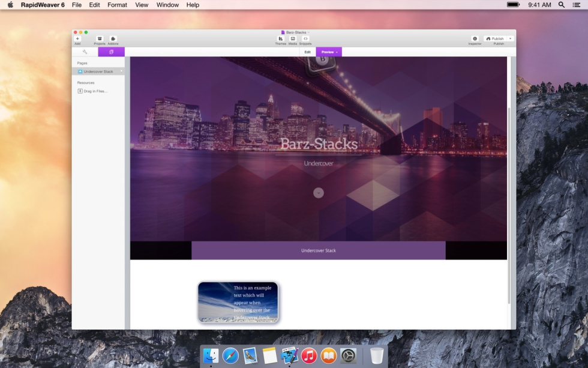Click the Drag in Files resource icon
This screenshot has height=368, width=588.
pos(80,91)
